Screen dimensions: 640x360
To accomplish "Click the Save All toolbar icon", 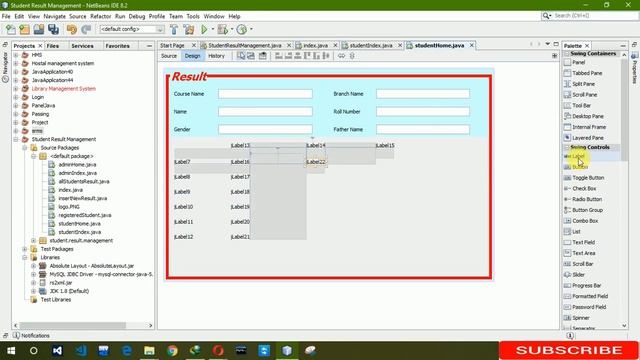I will pyautogui.click(x=53, y=29).
